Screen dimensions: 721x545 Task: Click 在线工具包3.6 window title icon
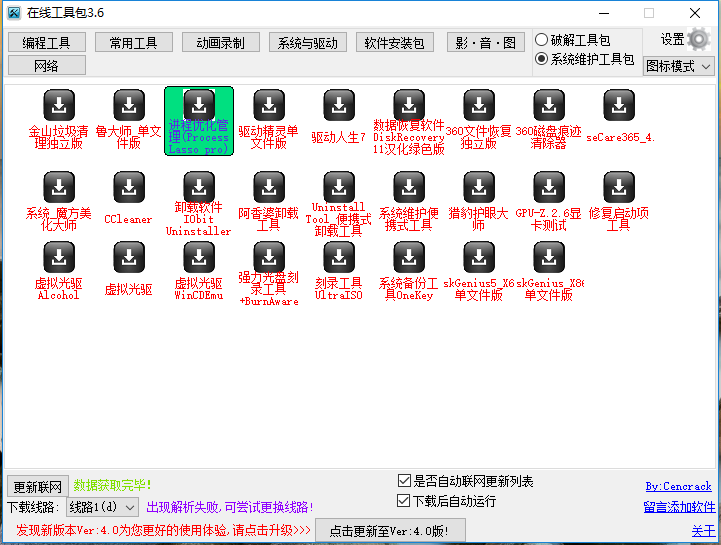tap(14, 13)
